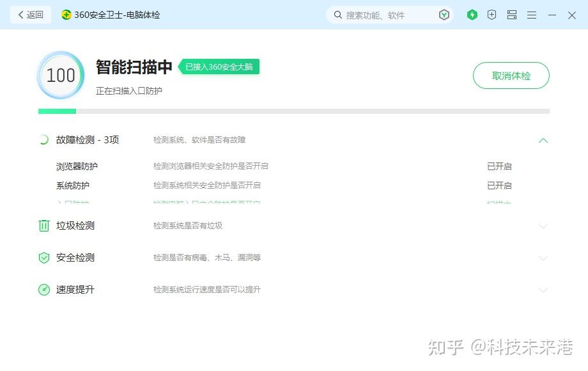Image resolution: width=588 pixels, height=371 pixels.
Task: Cancel the scan with 取消体检
Action: click(x=511, y=75)
